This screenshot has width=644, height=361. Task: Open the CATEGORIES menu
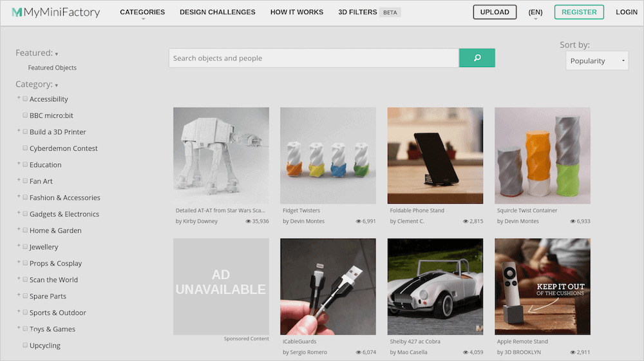pyautogui.click(x=142, y=12)
